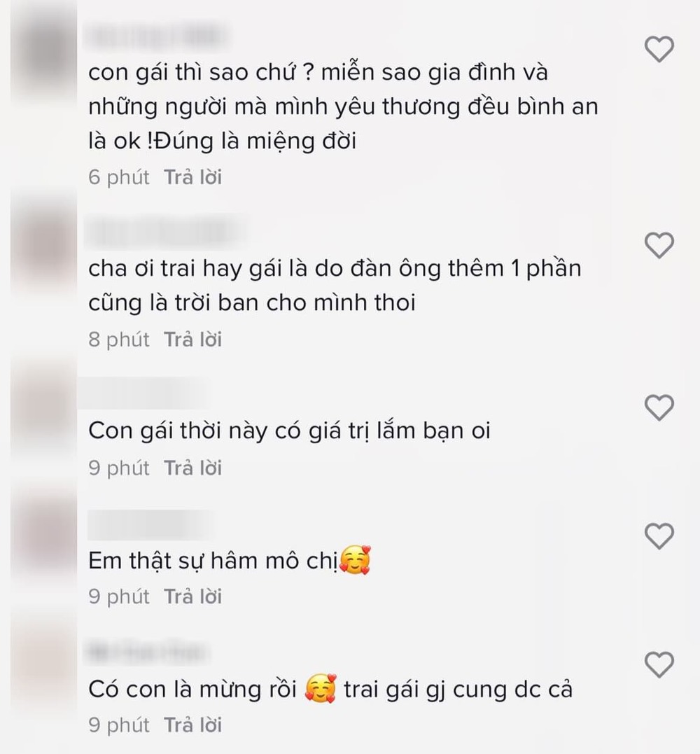Image resolution: width=700 pixels, height=754 pixels.
Task: Open username above 'Có con là mừng rồi' comment
Action: tap(146, 652)
